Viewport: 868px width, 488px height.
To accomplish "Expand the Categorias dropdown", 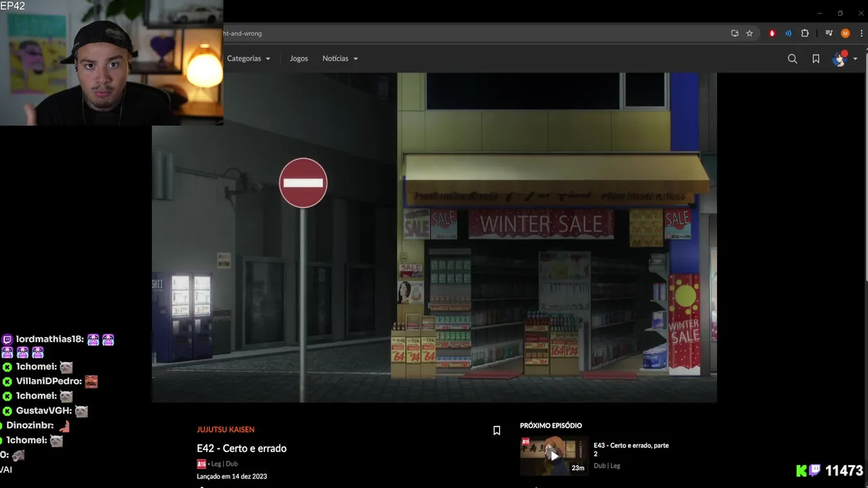I will 249,58.
